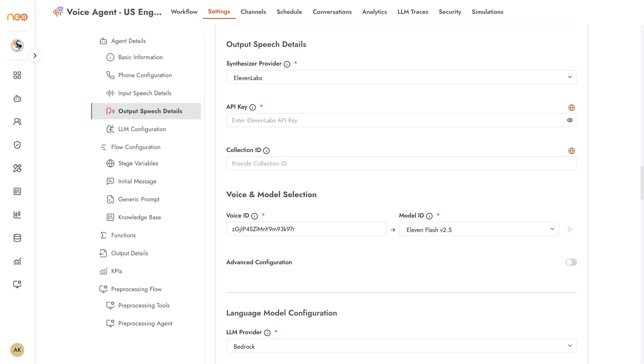Open the dashboard grid icon in left sidebar
644x364 pixels.
tap(17, 75)
